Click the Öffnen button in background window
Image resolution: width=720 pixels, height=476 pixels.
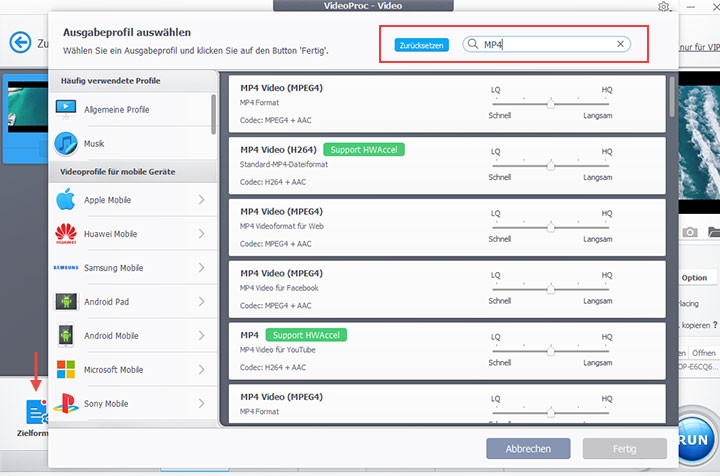pyautogui.click(x=703, y=353)
